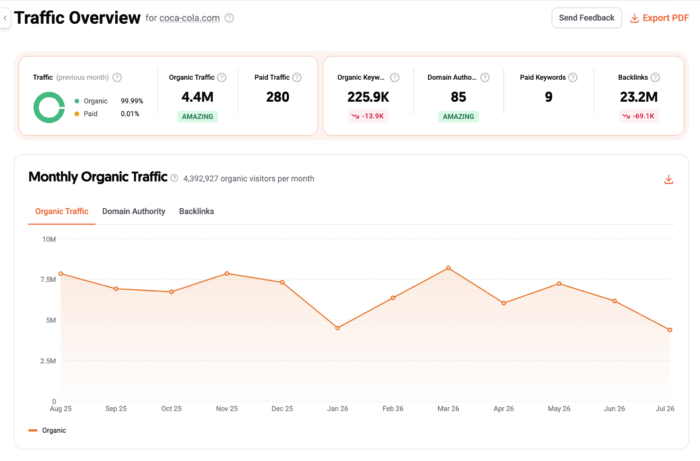The height and width of the screenshot is (461, 700).
Task: Click the 9 paid keywords value
Action: click(549, 97)
